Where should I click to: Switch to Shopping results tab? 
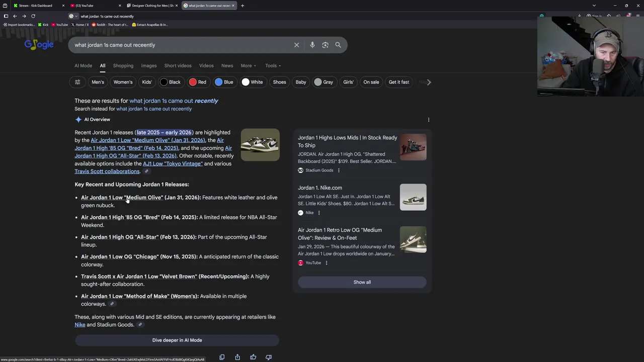[x=123, y=66]
